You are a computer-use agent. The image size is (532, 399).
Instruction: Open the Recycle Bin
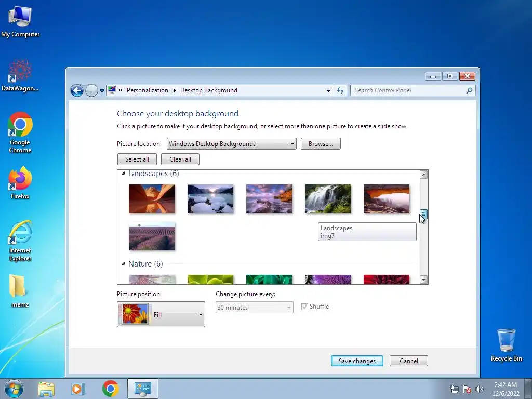pos(506,345)
